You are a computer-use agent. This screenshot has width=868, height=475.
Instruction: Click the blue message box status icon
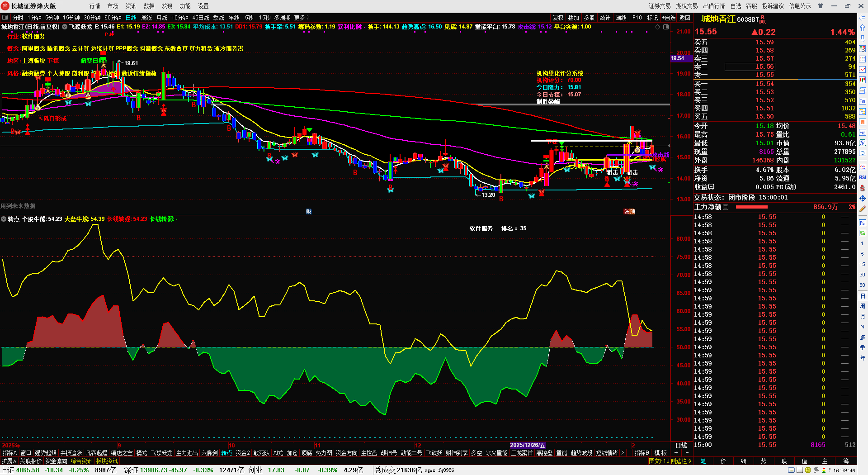tap(791, 470)
